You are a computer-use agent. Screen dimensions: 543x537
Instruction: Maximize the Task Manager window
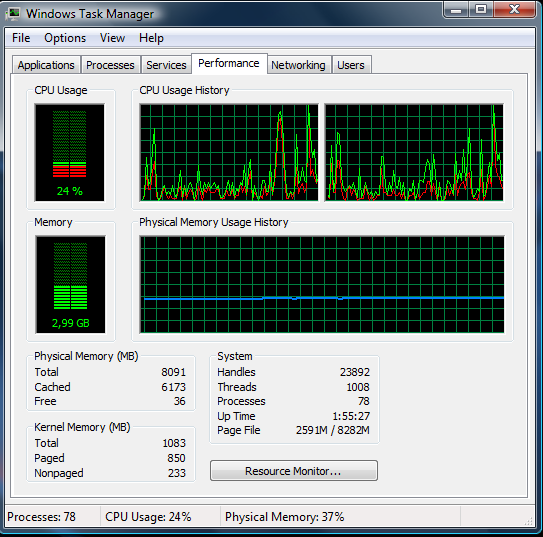481,9
